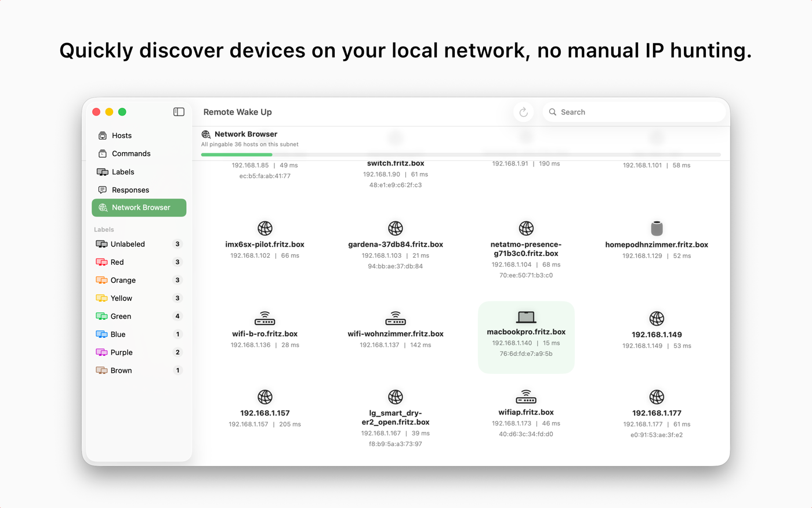Click MAC address 76:6d:fd:e7:a9:5b
812x508 pixels.
pos(526,354)
